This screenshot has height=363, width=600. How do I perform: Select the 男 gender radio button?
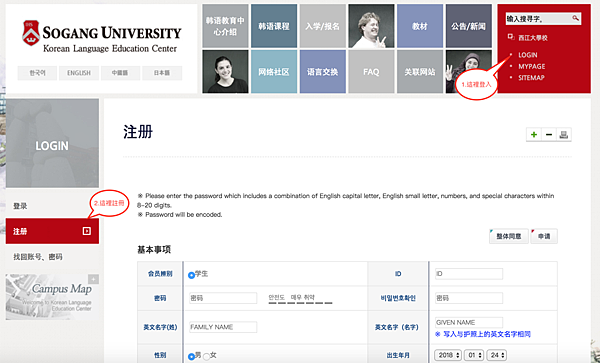pyautogui.click(x=191, y=356)
